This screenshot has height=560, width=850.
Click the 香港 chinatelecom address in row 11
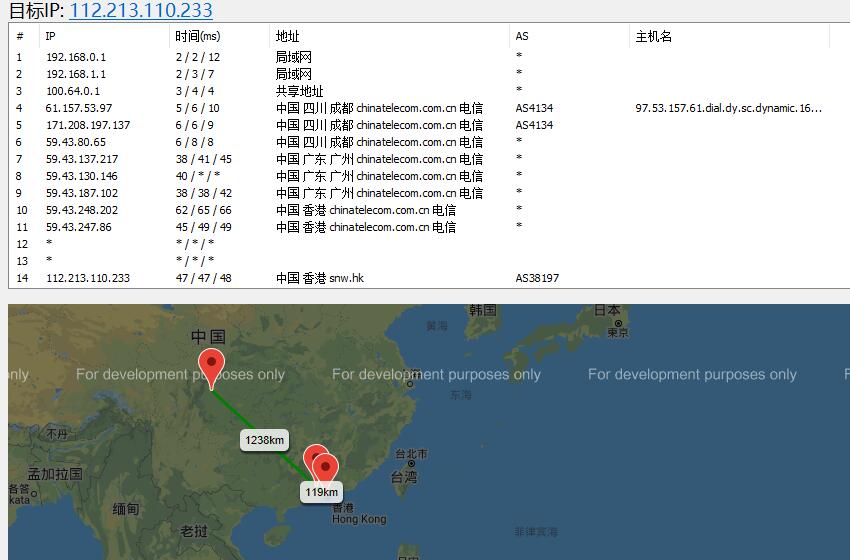point(366,227)
